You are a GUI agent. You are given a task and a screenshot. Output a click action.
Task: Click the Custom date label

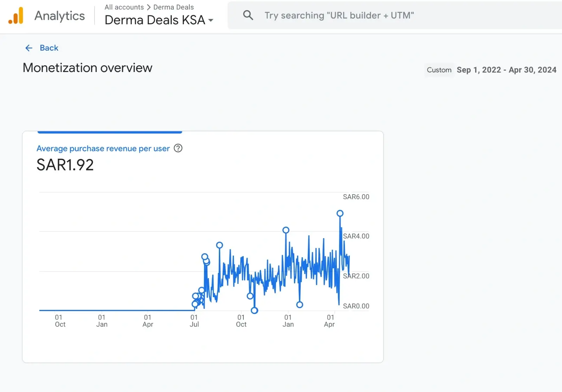point(439,70)
